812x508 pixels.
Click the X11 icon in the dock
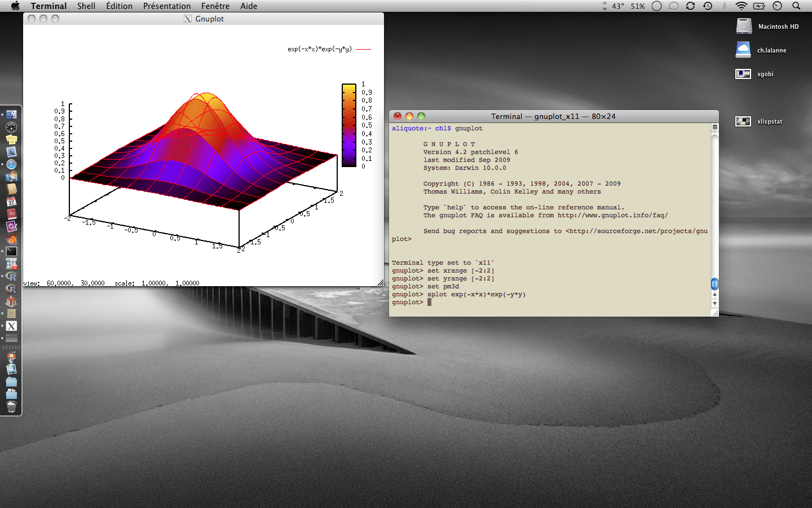(11, 326)
